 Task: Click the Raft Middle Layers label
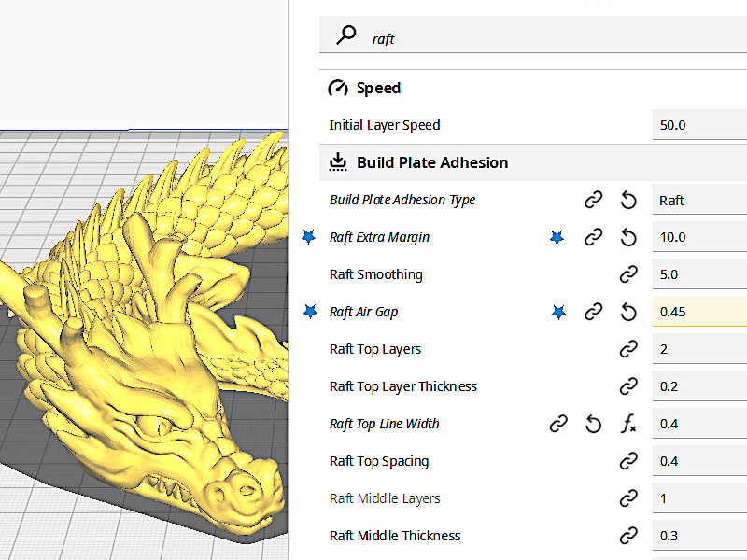coord(385,498)
